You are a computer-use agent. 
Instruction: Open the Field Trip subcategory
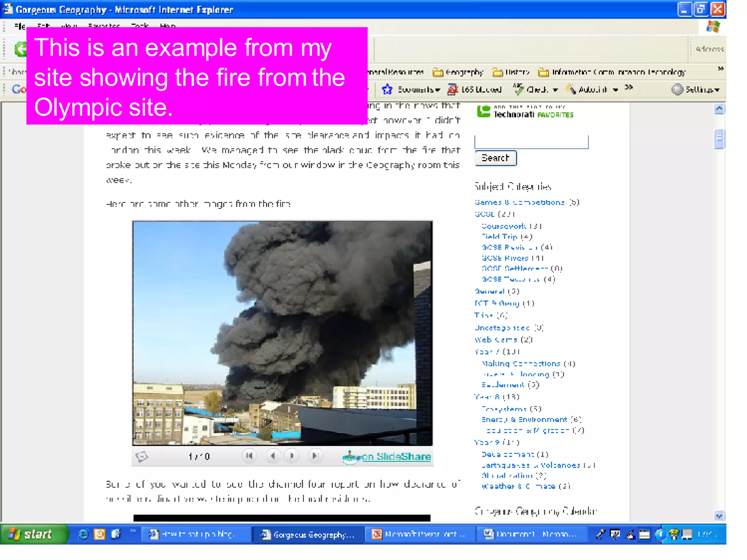click(499, 237)
